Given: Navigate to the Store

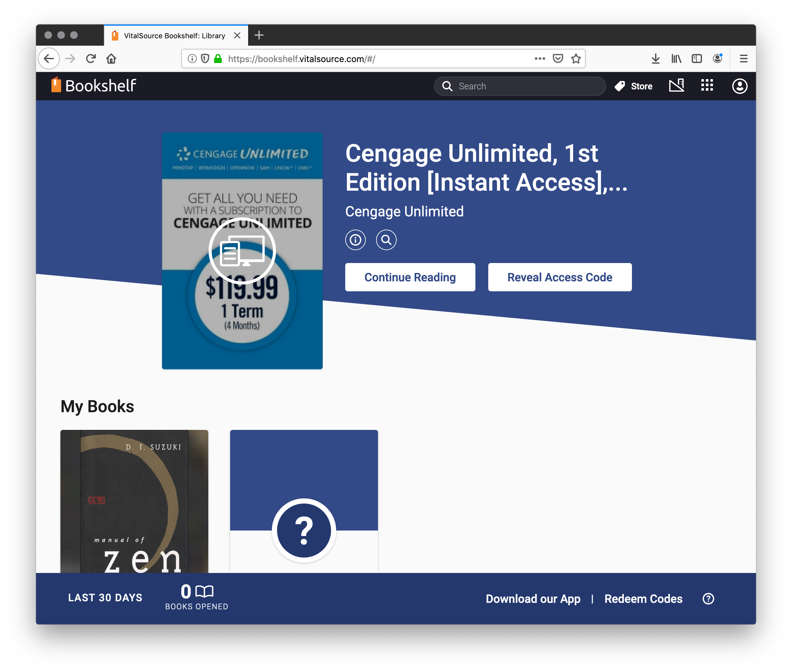Looking at the screenshot, I should [633, 85].
